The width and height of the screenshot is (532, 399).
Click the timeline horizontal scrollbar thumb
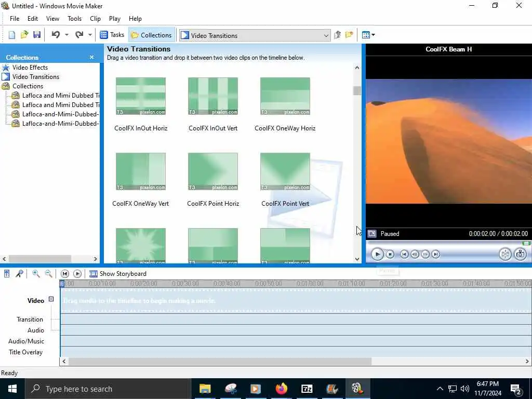(220, 362)
